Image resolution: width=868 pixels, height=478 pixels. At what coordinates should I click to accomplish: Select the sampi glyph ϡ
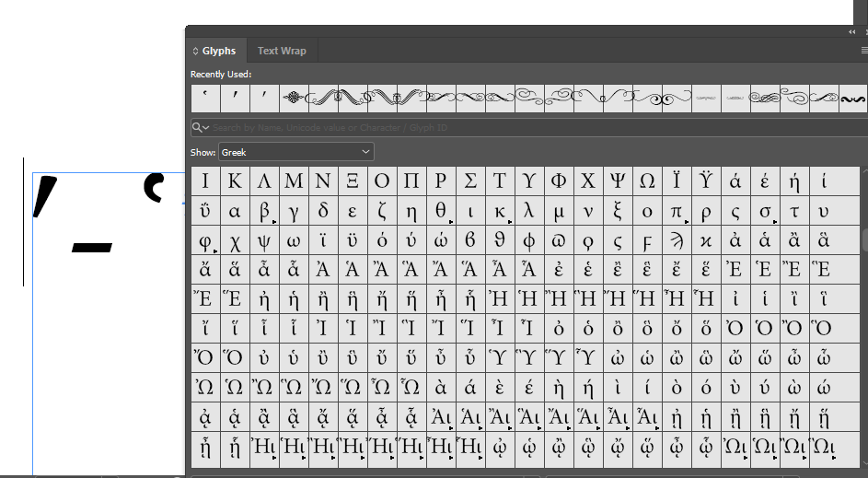677,240
